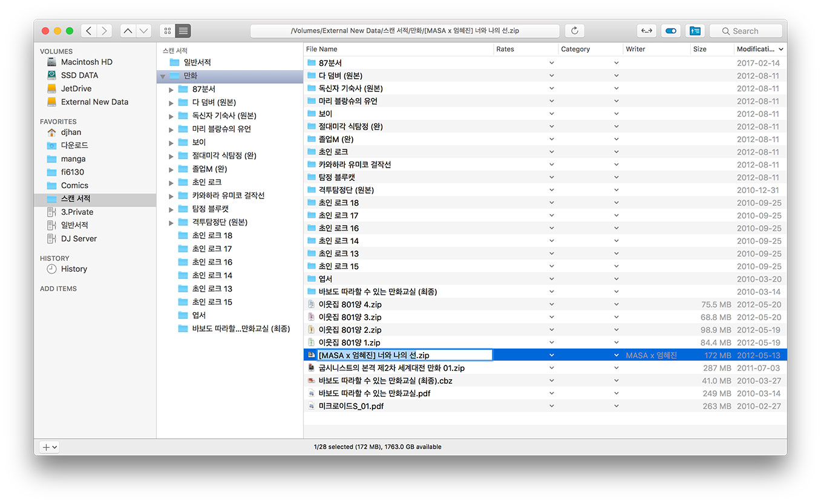Open the Rates dropdown for the selected zip
The width and height of the screenshot is (821, 504).
coord(551,355)
